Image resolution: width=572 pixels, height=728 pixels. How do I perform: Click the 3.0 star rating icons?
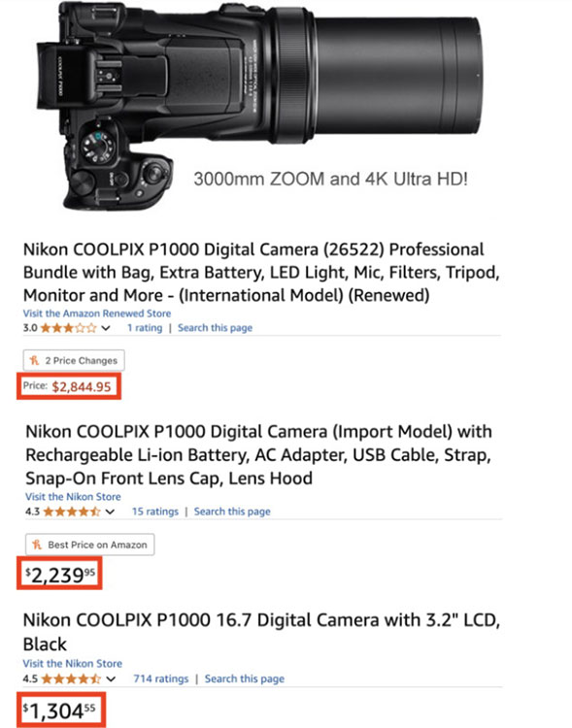point(68,328)
